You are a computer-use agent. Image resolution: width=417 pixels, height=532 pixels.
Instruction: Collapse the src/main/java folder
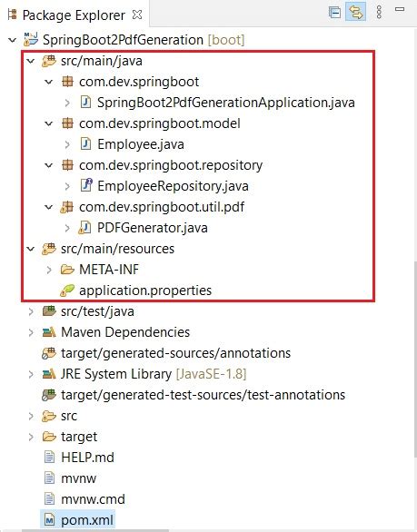tap(31, 62)
